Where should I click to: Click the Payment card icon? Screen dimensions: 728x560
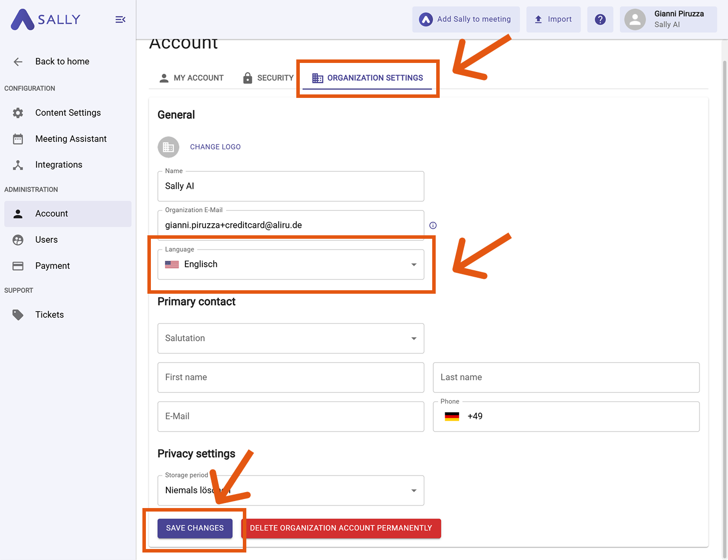(18, 266)
